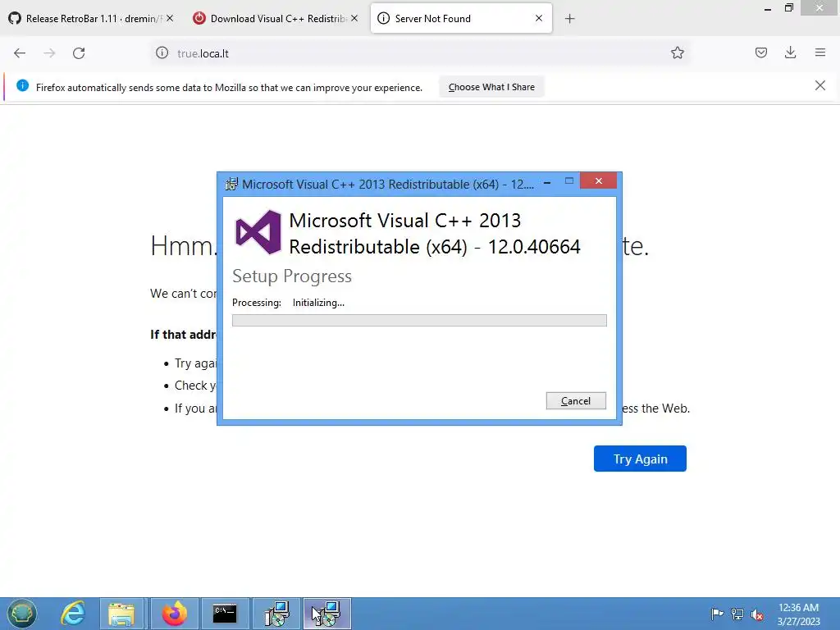
Task: Minimize the Visual C++ installer window
Action: coord(547,182)
